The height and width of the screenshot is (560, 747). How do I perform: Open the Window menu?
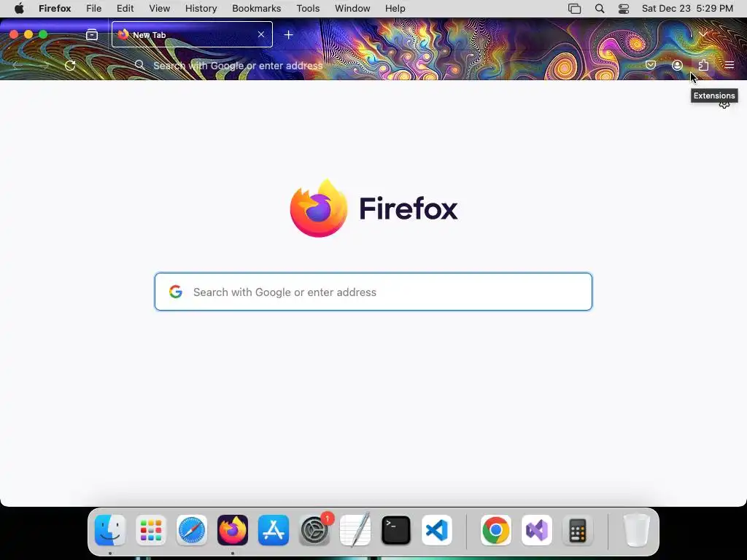click(352, 9)
